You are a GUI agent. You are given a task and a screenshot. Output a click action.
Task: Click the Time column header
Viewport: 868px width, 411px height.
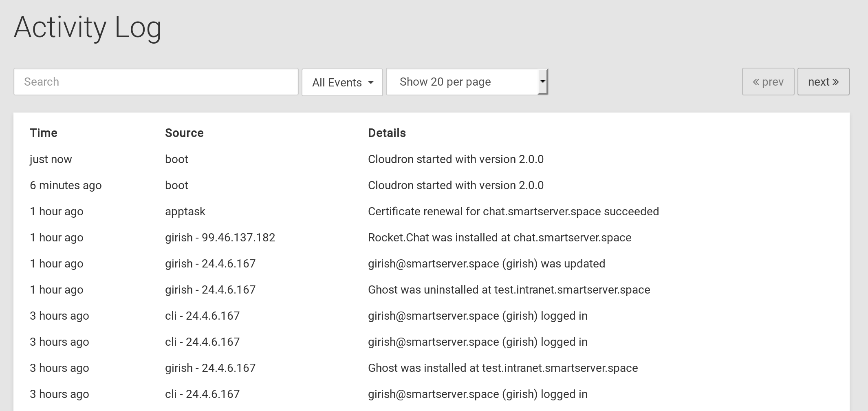click(44, 133)
